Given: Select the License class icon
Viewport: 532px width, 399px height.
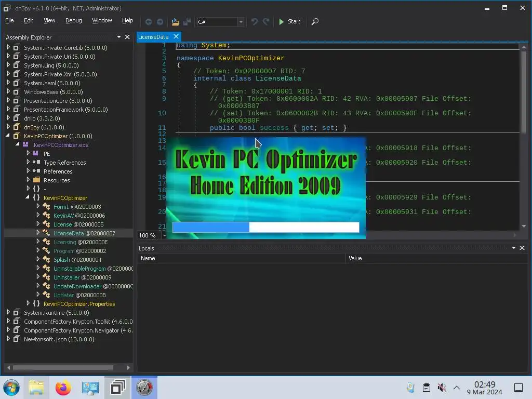Looking at the screenshot, I should [46, 224].
